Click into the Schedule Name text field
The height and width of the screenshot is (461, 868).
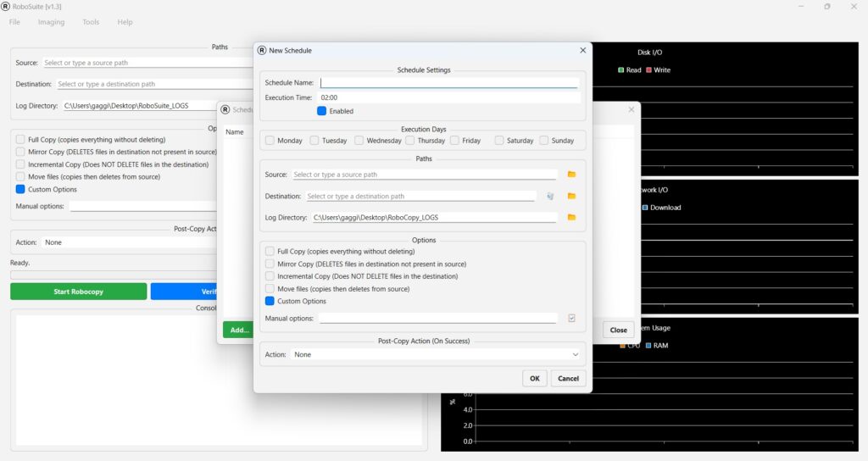click(448, 83)
